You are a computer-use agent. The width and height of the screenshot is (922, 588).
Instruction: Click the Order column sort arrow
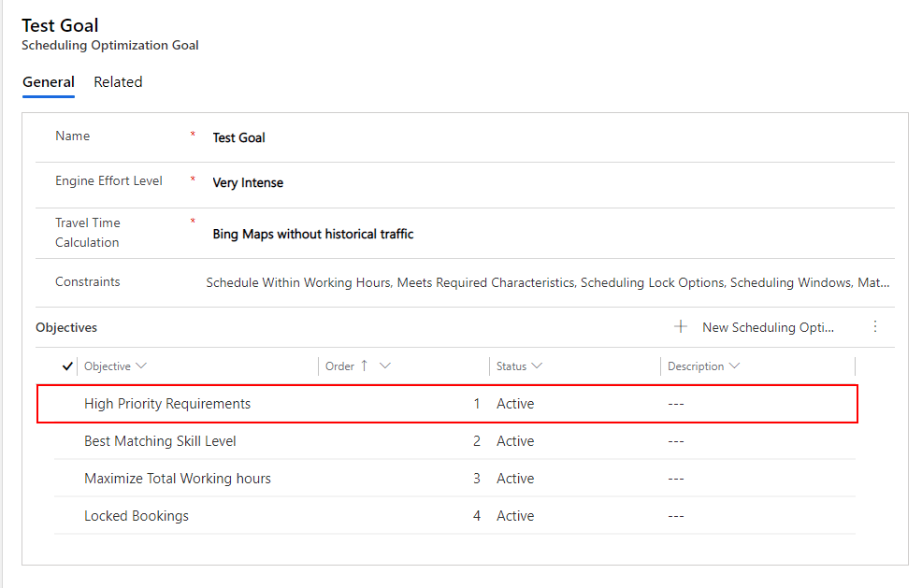coord(364,366)
